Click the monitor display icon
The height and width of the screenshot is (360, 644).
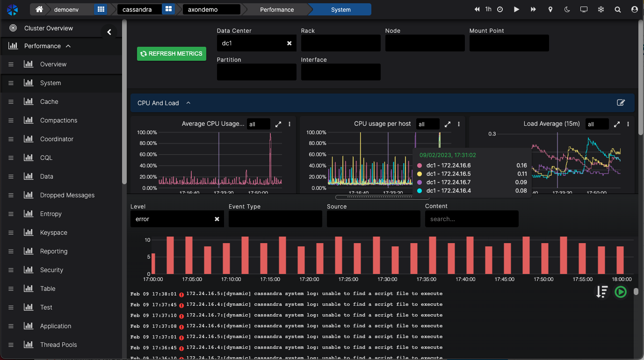(584, 9)
